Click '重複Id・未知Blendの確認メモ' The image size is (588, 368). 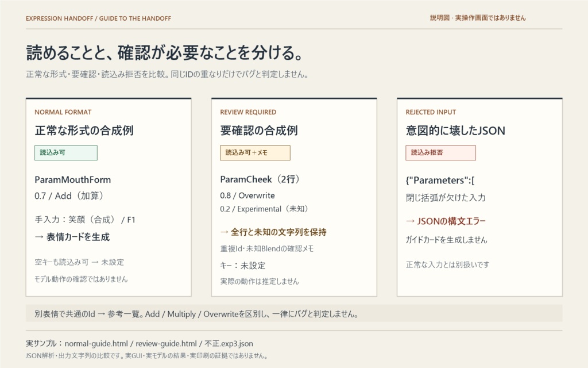pyautogui.click(x=267, y=248)
